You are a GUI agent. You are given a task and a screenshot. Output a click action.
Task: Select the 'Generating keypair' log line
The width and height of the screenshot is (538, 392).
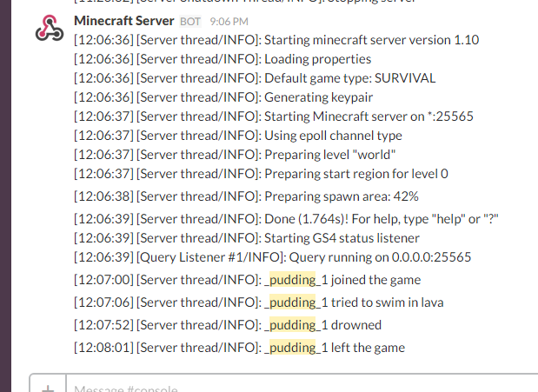(223, 97)
